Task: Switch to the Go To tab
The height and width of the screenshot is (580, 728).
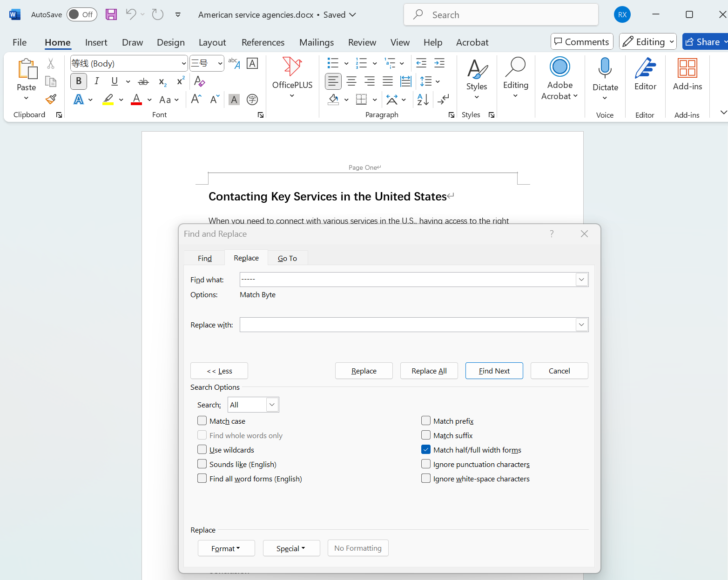Action: pos(287,258)
